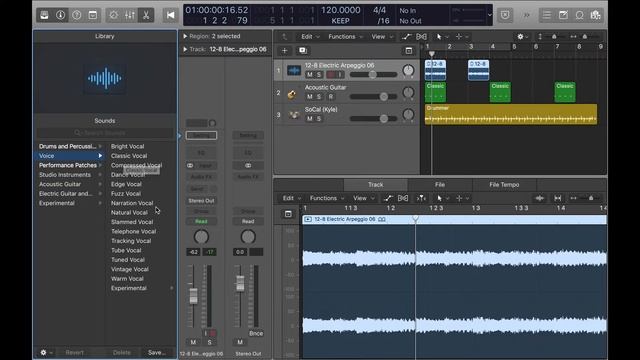640x360 pixels.
Task: Choose Natural Vocal patch in Library
Action: click(129, 213)
